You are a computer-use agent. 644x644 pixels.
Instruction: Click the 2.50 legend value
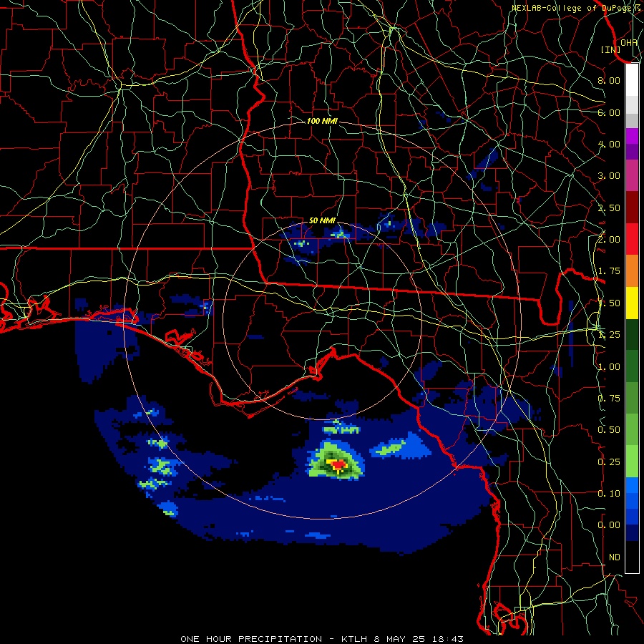(x=609, y=208)
